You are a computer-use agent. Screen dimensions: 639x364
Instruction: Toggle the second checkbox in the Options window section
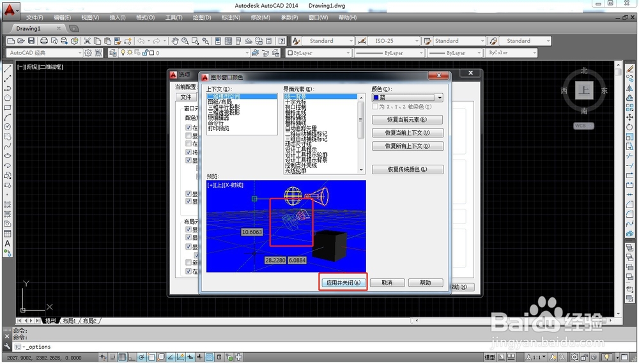pos(189,135)
